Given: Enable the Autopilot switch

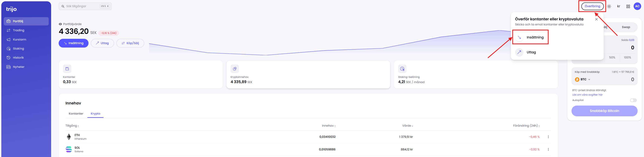Looking at the screenshot, I should click(633, 100).
